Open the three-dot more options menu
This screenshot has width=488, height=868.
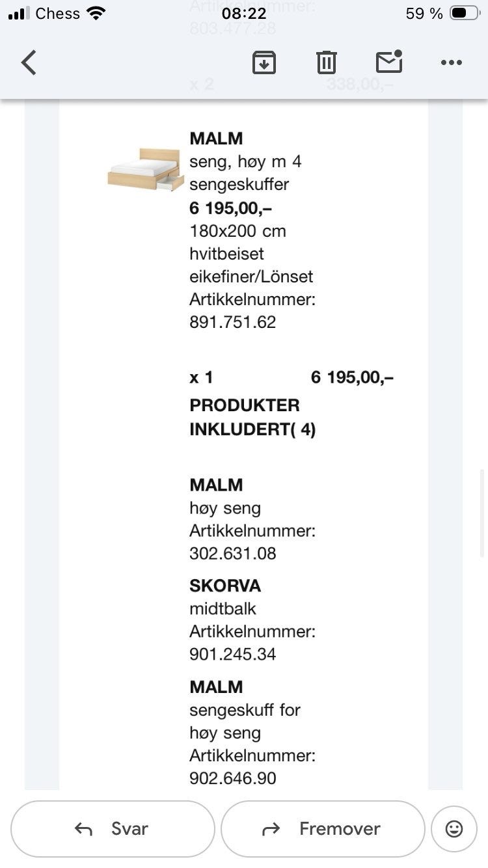pyautogui.click(x=451, y=63)
